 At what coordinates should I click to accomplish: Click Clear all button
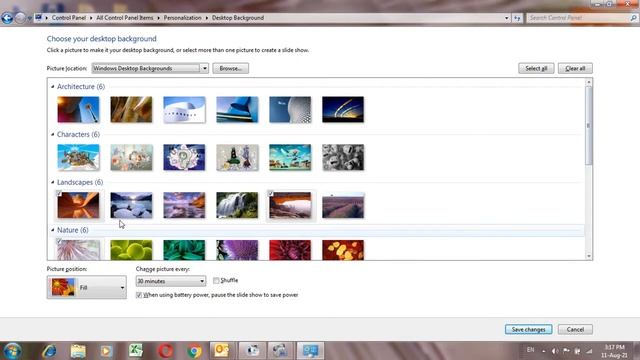(x=575, y=68)
